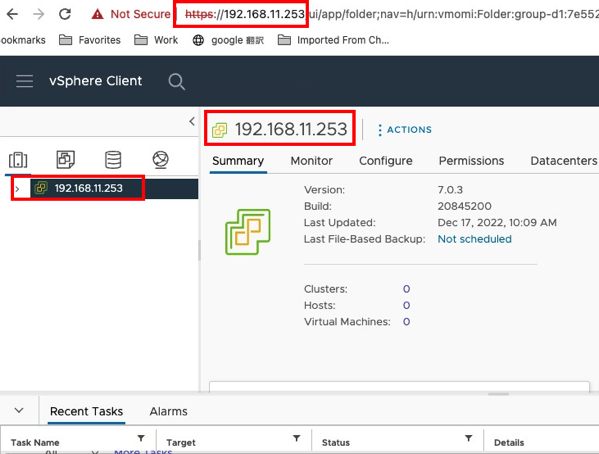Open the ACTIONS menu
This screenshot has width=599, height=454.
click(x=405, y=130)
